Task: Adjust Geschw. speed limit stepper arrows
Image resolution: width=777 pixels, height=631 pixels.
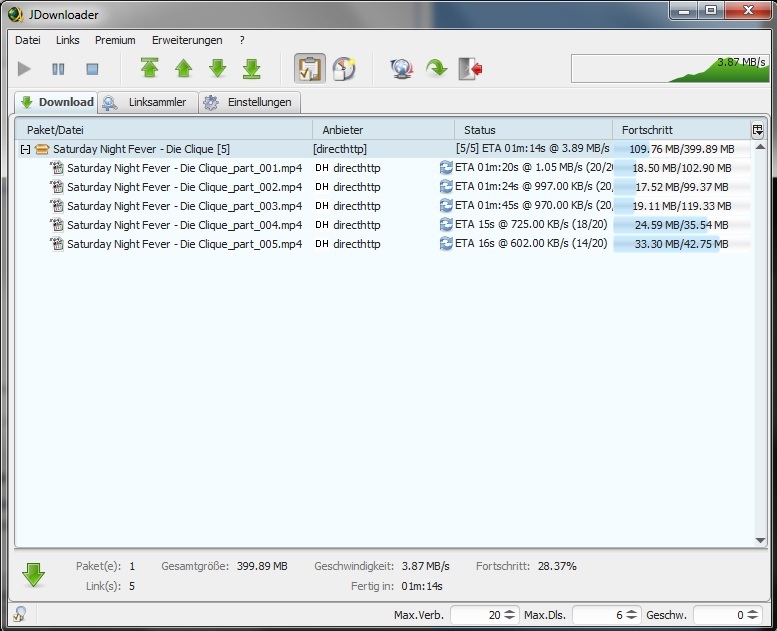Action: click(752, 615)
